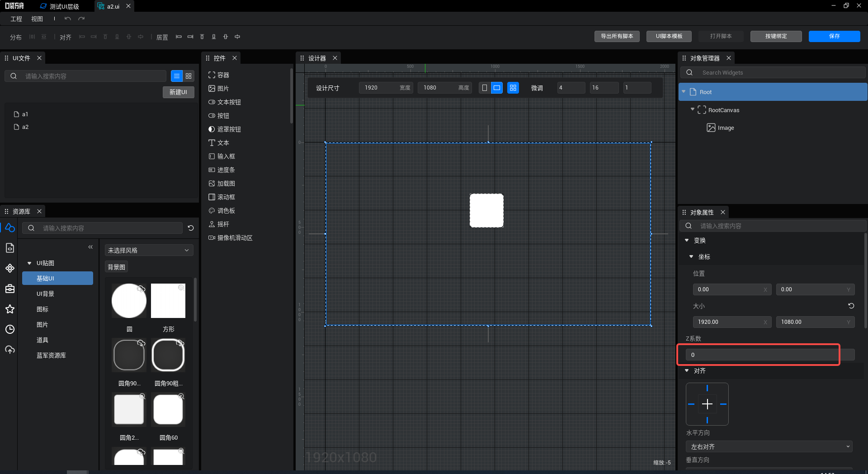Open the shapes tab in resource sidebar

coord(10,228)
